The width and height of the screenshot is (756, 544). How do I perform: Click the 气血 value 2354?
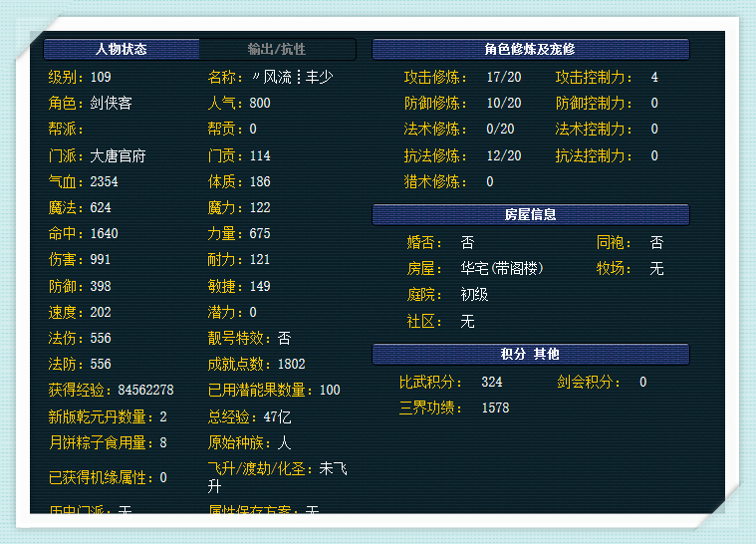click(105, 181)
